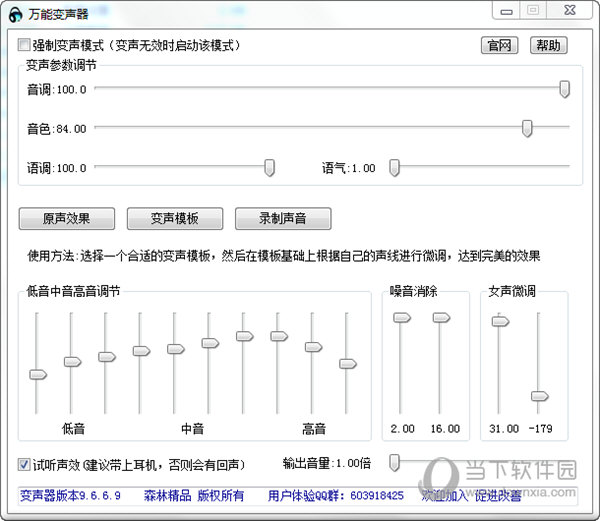Apply the 原声效果 original voice button

point(67,218)
